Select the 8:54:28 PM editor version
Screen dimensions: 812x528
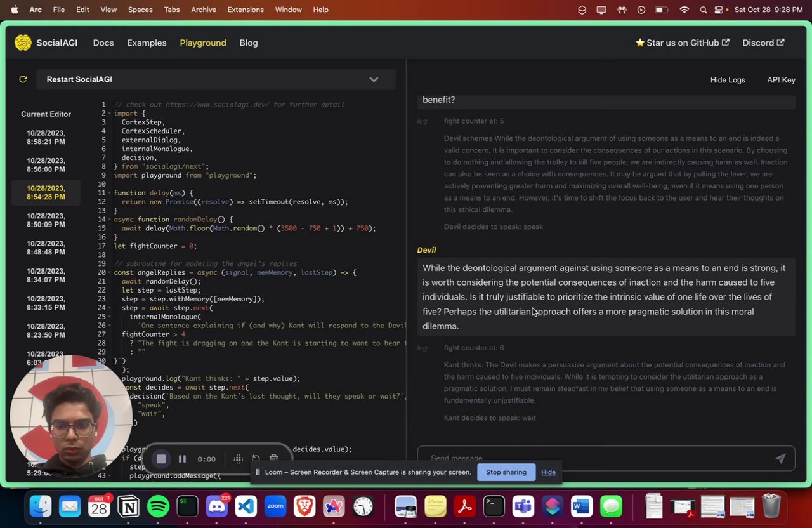point(46,193)
